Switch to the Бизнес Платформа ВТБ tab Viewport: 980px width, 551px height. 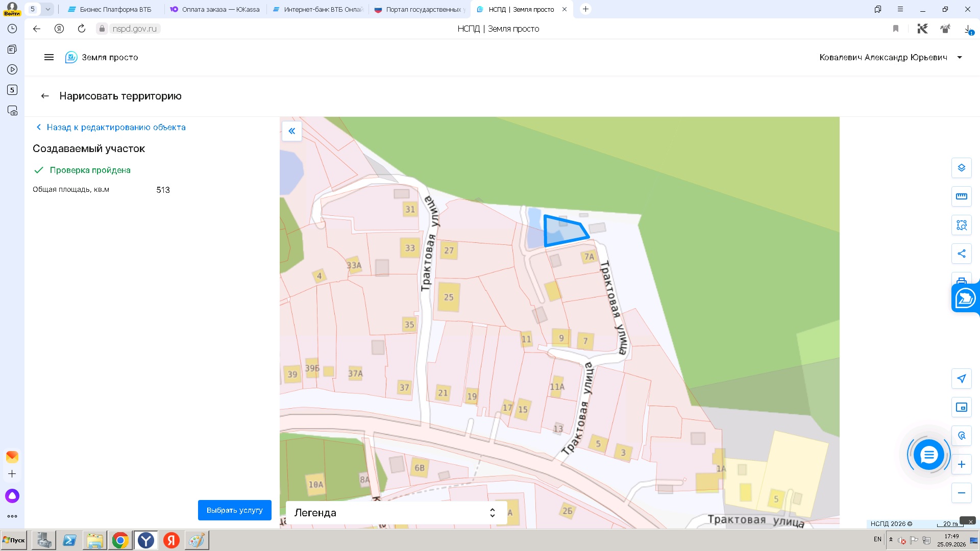pos(110,9)
